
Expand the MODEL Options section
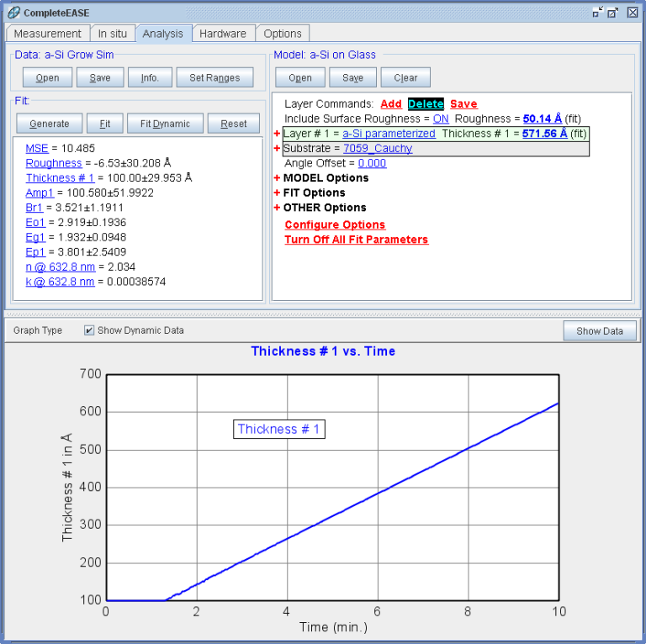click(278, 178)
